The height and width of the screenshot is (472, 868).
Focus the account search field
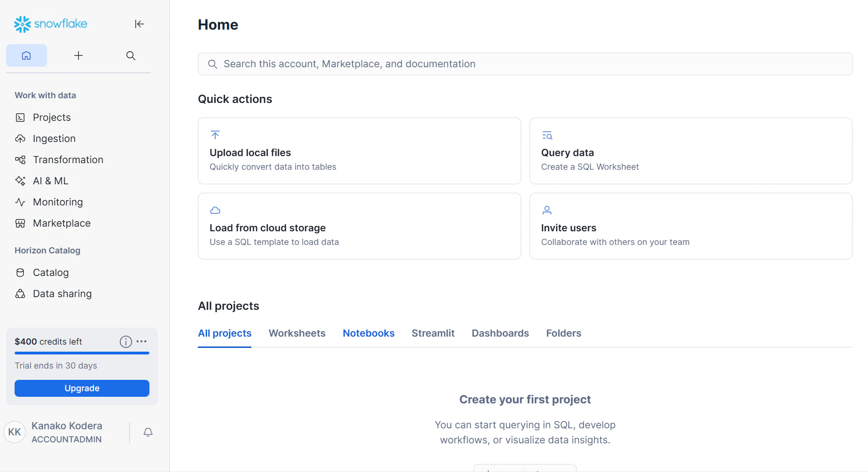click(525, 64)
